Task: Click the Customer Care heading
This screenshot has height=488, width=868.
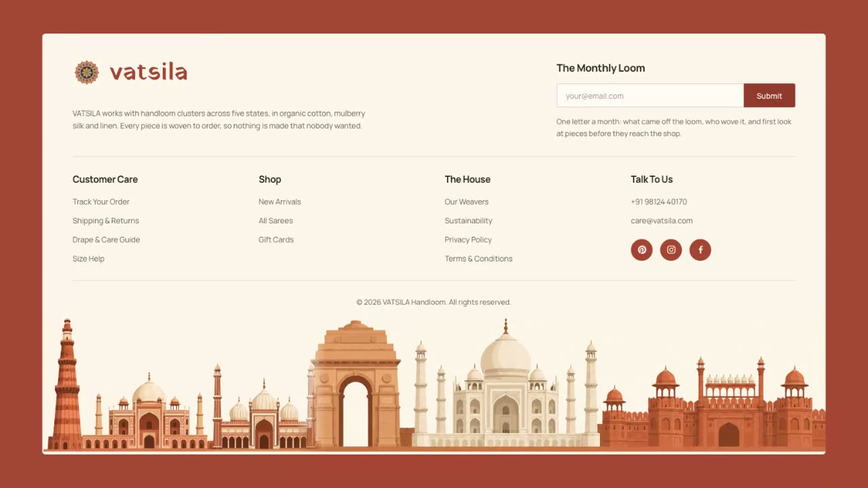Action: [x=105, y=180]
